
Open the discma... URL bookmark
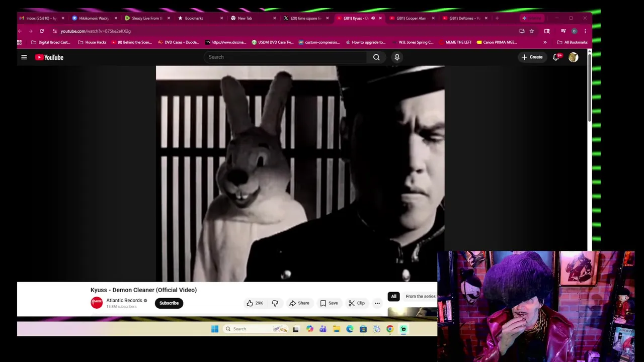pyautogui.click(x=225, y=42)
